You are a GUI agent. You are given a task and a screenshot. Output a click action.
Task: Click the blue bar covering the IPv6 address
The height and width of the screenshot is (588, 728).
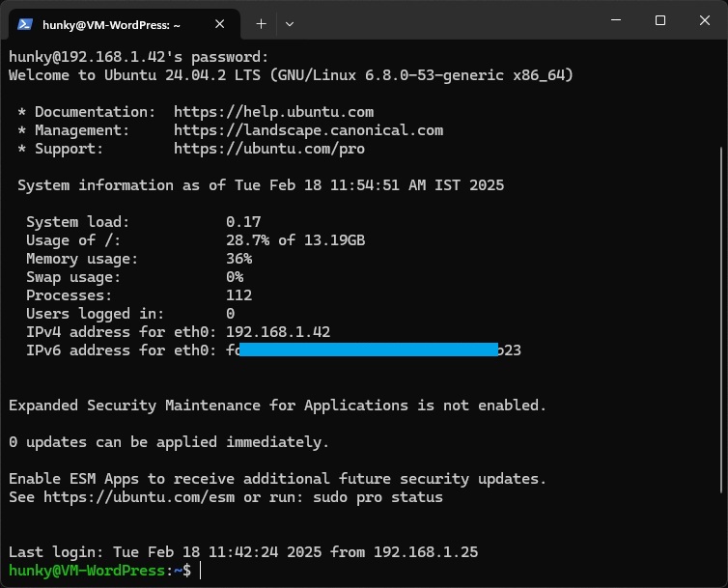pos(367,350)
